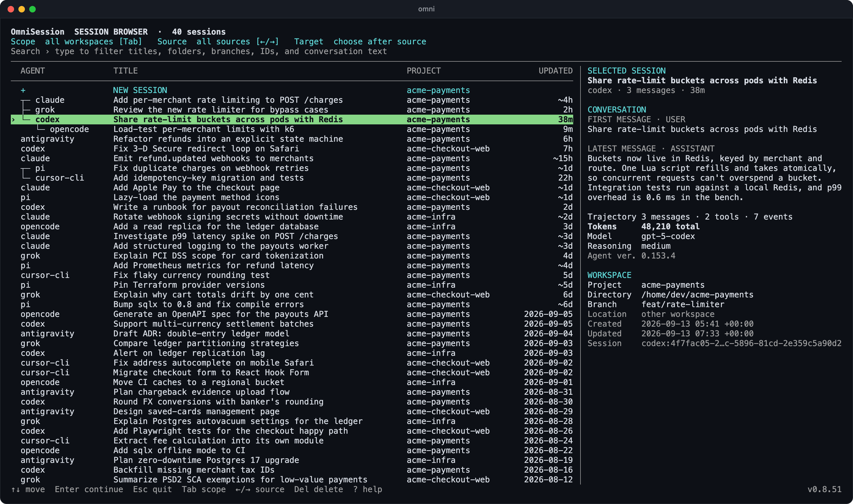Screen dimensions: 853x504
Task: Click Tab scope hint in footer
Action: pos(204,489)
